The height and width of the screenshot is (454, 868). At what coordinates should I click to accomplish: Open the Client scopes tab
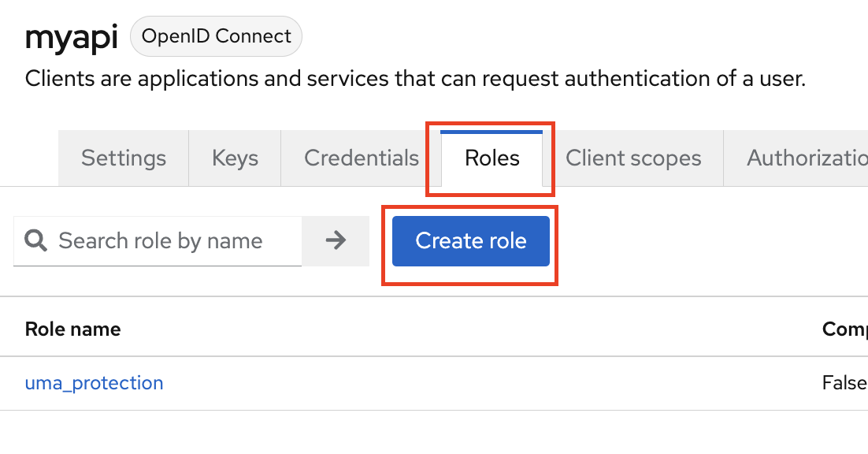[x=633, y=158]
